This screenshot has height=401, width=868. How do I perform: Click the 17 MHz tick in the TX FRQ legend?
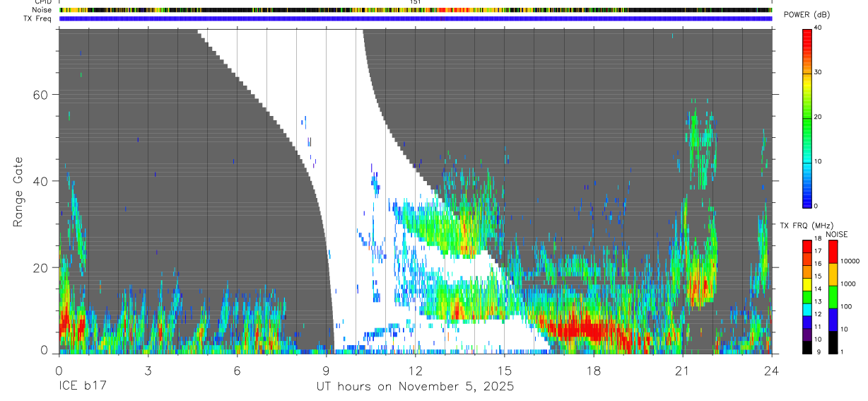(817, 251)
